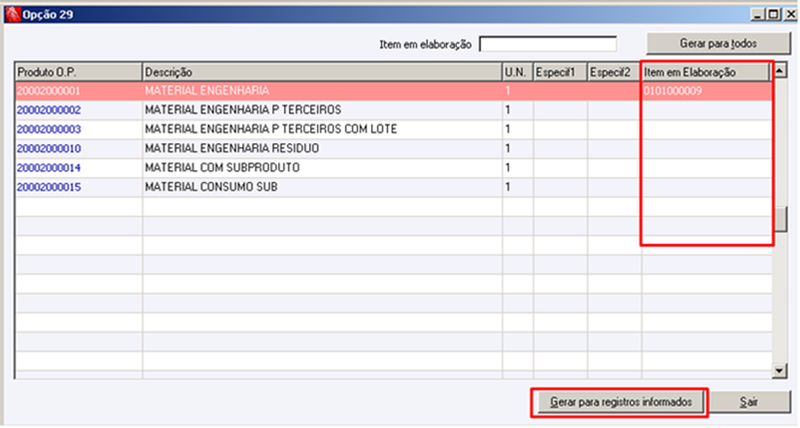The height and width of the screenshot is (428, 800).
Task: Focus the Item em elaboração input field
Action: [x=548, y=44]
